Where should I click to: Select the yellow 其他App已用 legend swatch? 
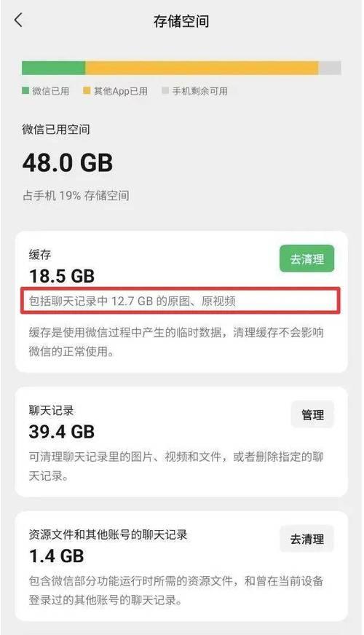[86, 91]
